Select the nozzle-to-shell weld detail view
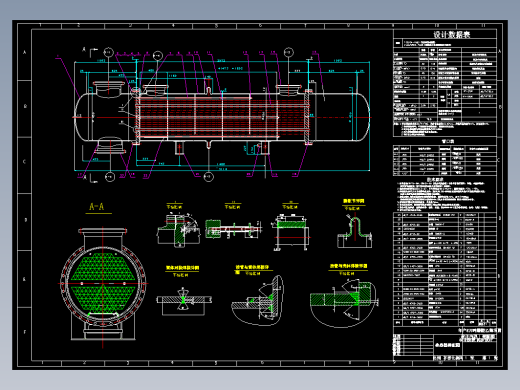The height and width of the screenshot is (390, 520). pyautogui.click(x=258, y=300)
